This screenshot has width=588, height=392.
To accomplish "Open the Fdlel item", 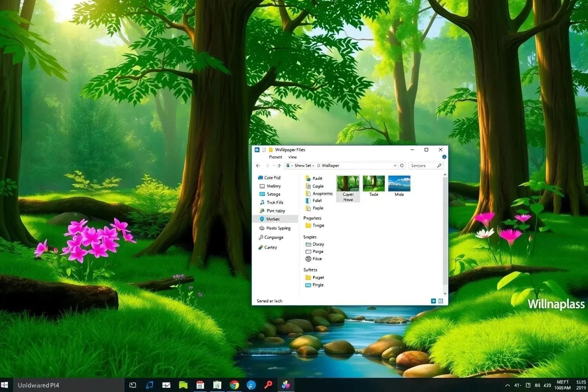I will tap(314, 201).
